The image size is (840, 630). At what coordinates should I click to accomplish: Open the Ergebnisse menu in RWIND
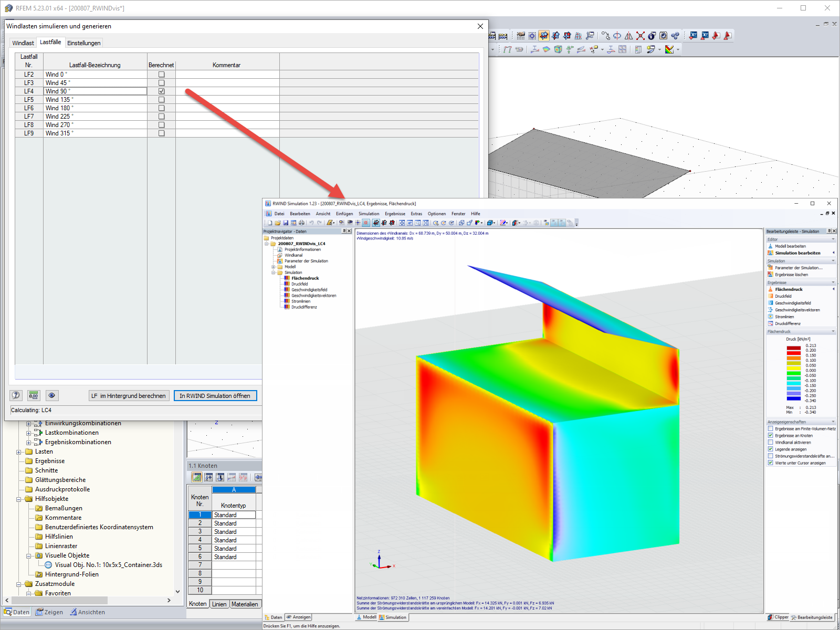[395, 214]
